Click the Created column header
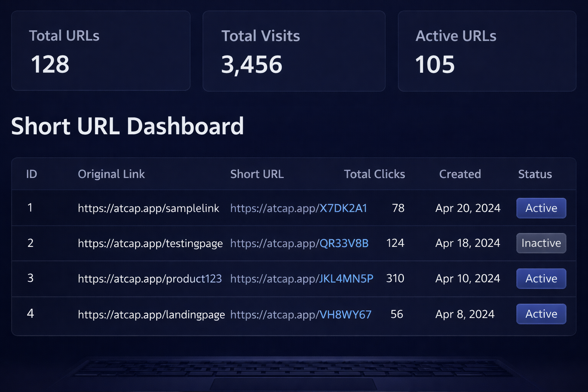Screen dimensions: 588x392 pyautogui.click(x=460, y=174)
